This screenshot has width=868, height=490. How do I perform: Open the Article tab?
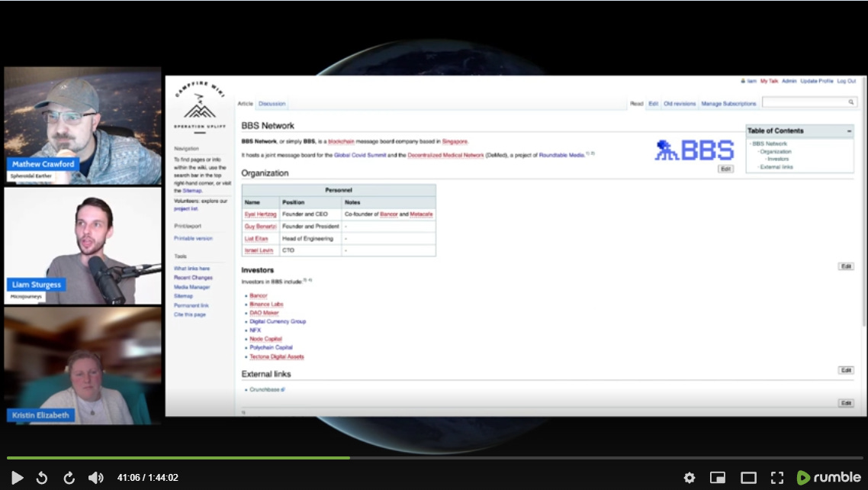click(246, 104)
